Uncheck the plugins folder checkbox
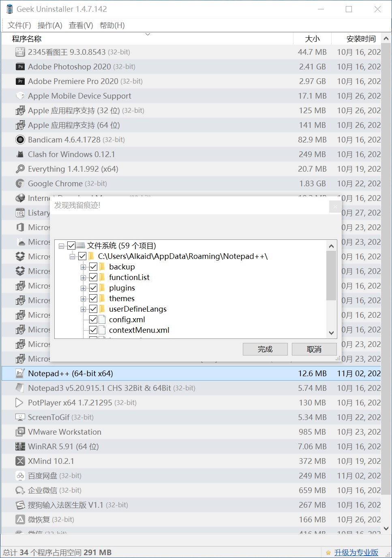This screenshot has height=558, width=392. pos(93,288)
